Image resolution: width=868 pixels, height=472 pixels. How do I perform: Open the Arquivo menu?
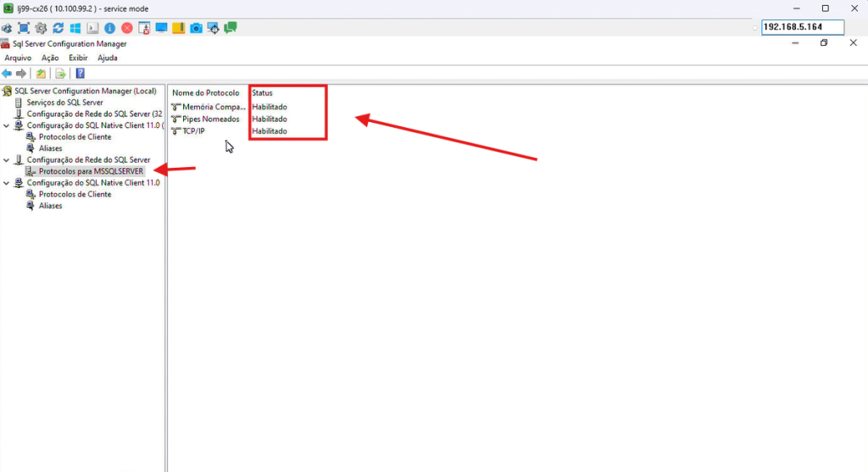click(18, 58)
